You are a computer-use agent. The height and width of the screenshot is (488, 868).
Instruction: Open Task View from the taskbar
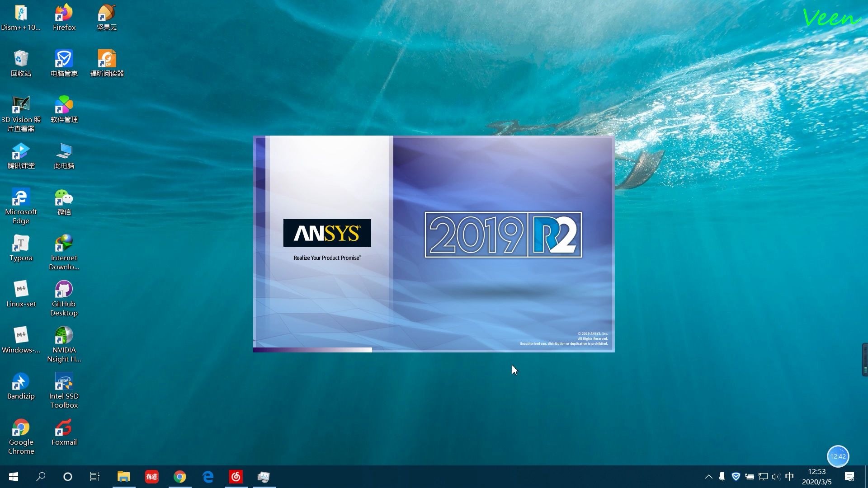94,476
